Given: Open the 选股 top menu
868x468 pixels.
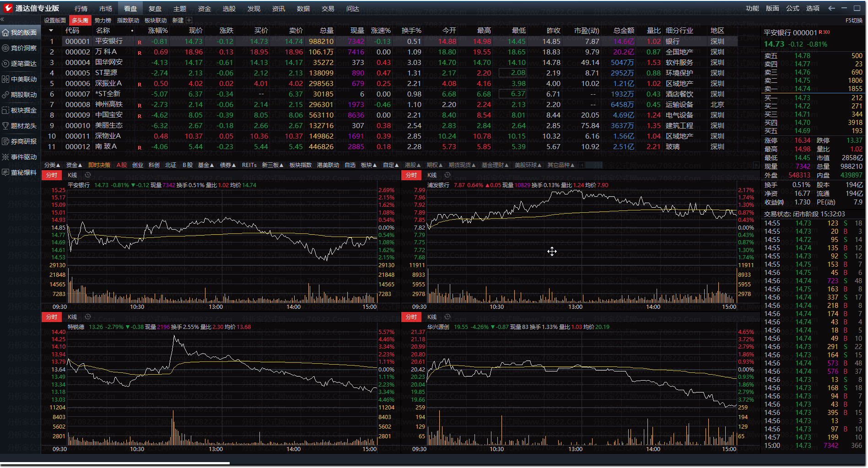Looking at the screenshot, I should [x=229, y=9].
